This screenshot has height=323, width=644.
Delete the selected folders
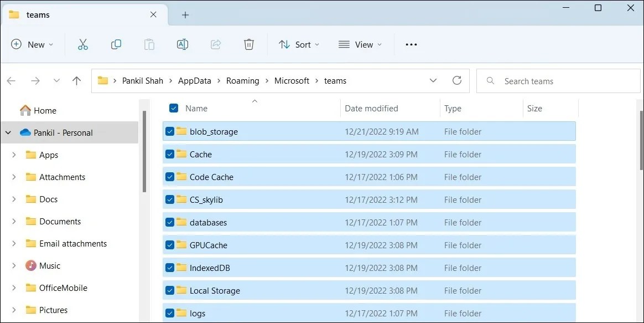[x=248, y=44]
